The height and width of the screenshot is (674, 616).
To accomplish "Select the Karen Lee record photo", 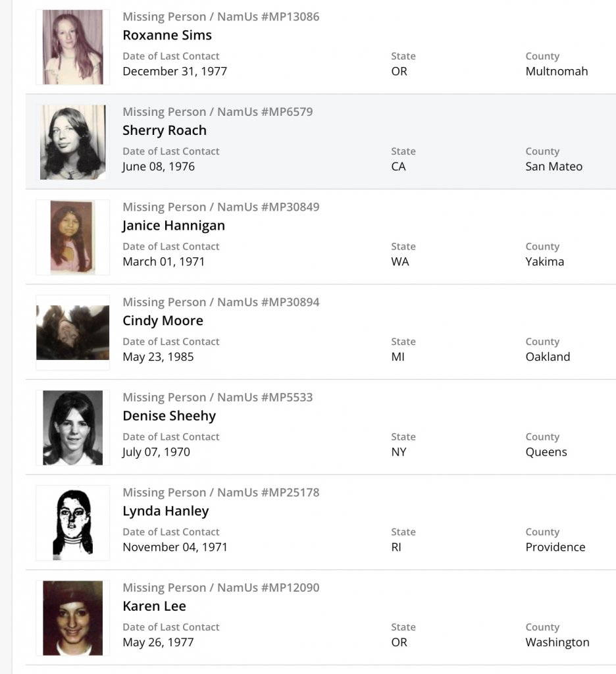I will [x=72, y=618].
